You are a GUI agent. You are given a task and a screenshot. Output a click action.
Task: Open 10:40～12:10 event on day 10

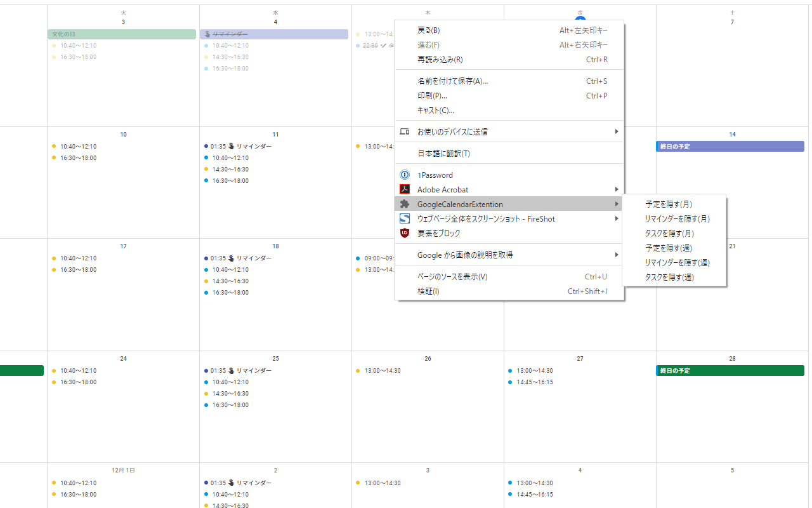75,146
